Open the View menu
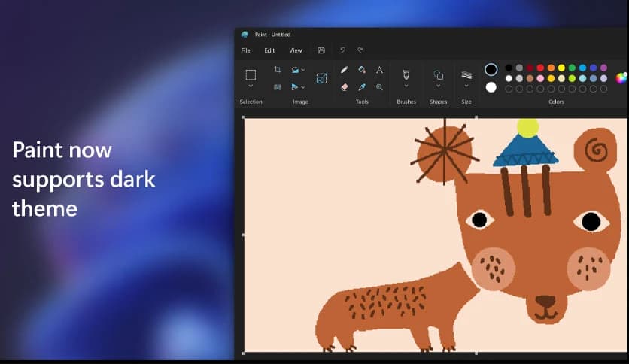 (296, 50)
